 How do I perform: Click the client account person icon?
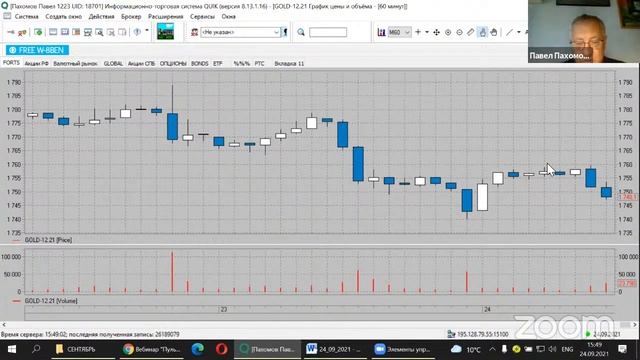(194, 32)
